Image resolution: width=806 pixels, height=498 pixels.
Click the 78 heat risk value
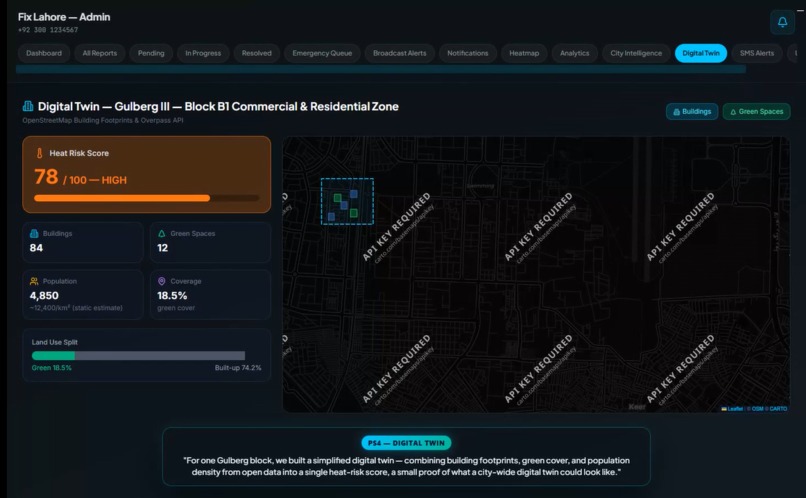tap(46, 177)
